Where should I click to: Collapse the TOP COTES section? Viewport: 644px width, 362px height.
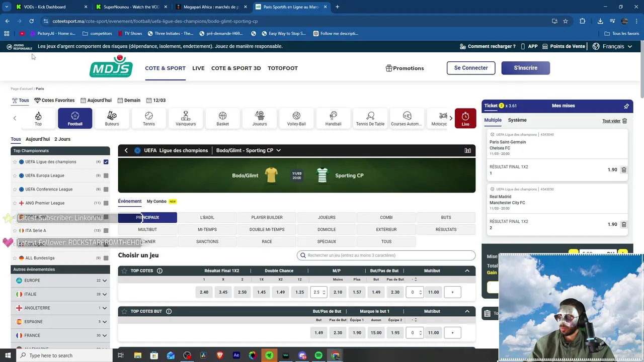pyautogui.click(x=467, y=270)
